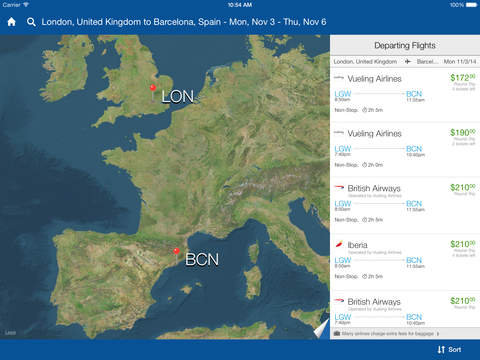Tap the magnifying glass search icon
The height and width of the screenshot is (360, 480).
point(31,22)
